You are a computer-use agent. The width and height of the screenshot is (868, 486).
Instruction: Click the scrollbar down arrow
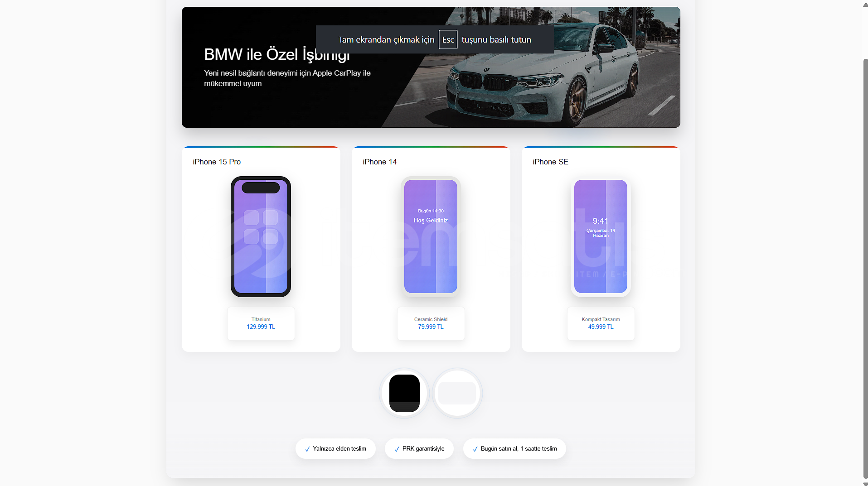[x=865, y=483]
